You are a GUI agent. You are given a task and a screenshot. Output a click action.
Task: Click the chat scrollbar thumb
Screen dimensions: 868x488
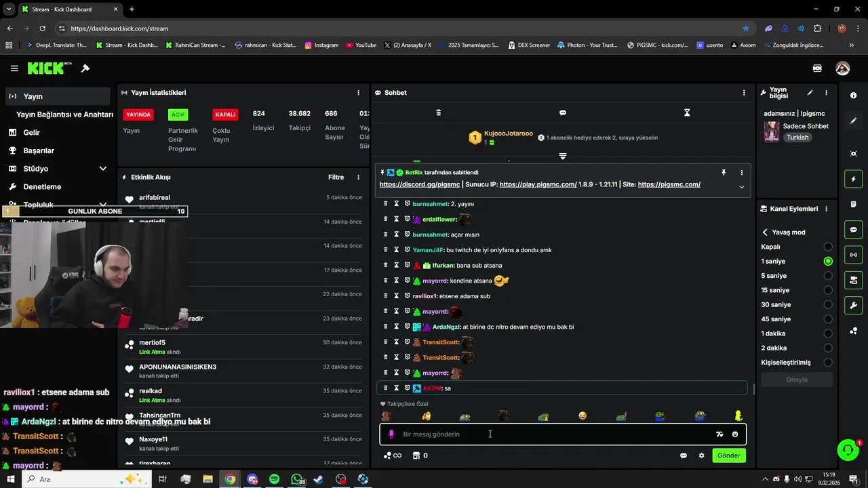753,389
